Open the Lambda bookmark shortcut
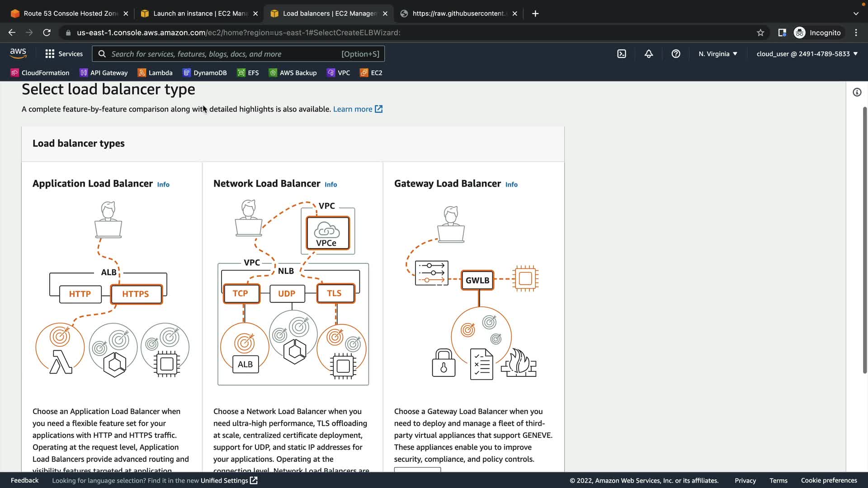The width and height of the screenshot is (868, 488). 155,73
